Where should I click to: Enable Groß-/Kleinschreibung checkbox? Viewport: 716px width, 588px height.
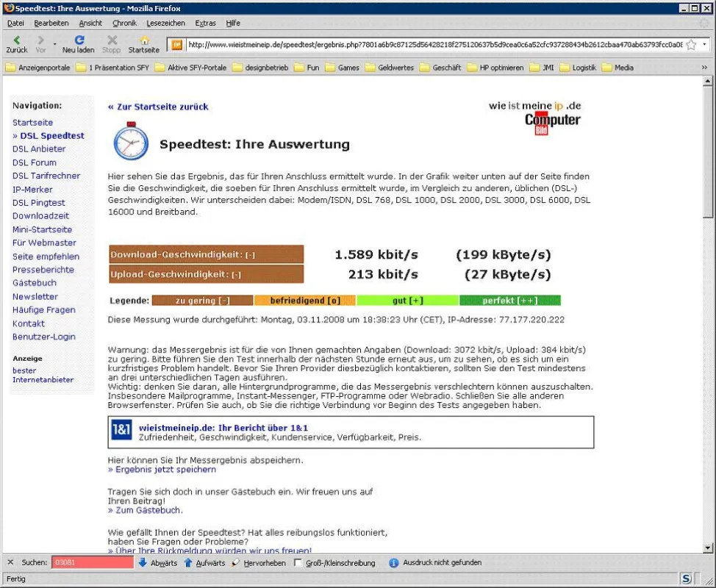pyautogui.click(x=298, y=562)
